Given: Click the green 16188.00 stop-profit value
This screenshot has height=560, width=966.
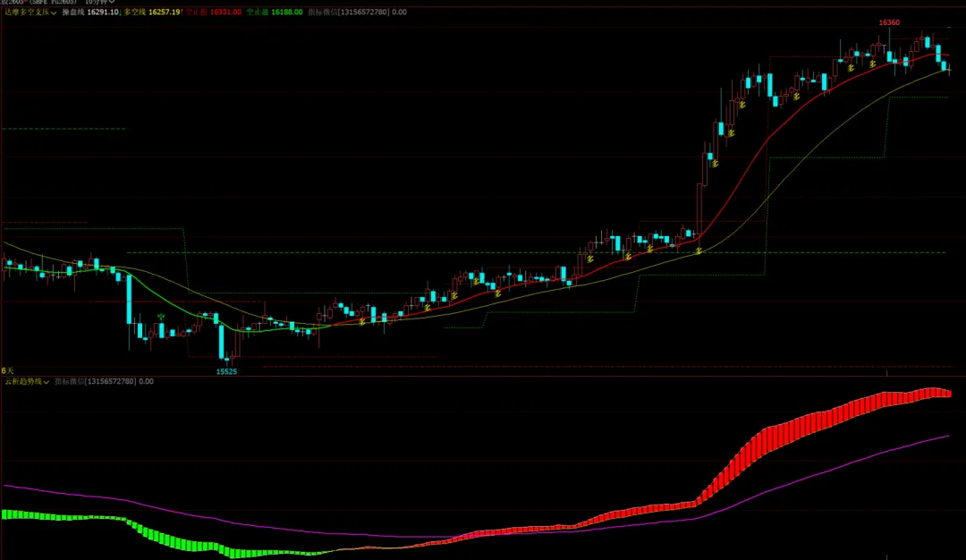Looking at the screenshot, I should click(x=286, y=13).
